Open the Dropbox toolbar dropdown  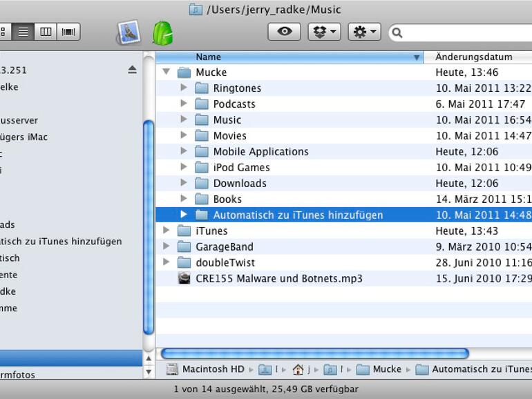(x=324, y=32)
